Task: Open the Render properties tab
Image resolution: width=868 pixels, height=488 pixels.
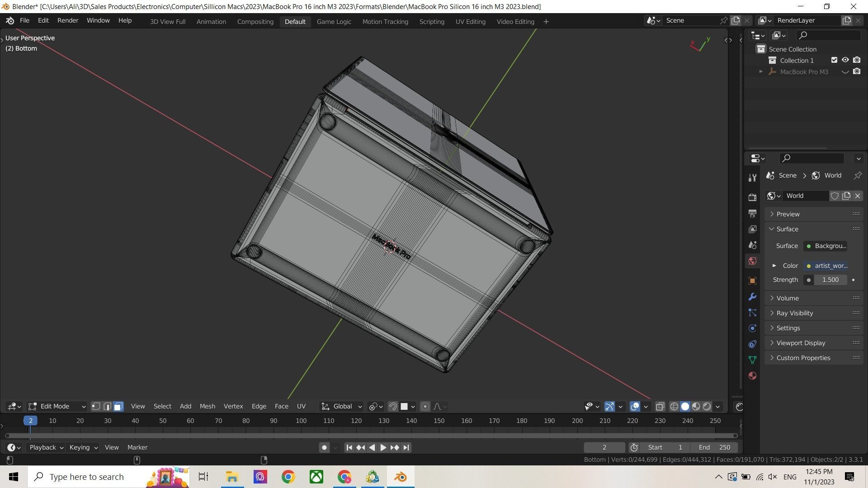Action: click(752, 197)
